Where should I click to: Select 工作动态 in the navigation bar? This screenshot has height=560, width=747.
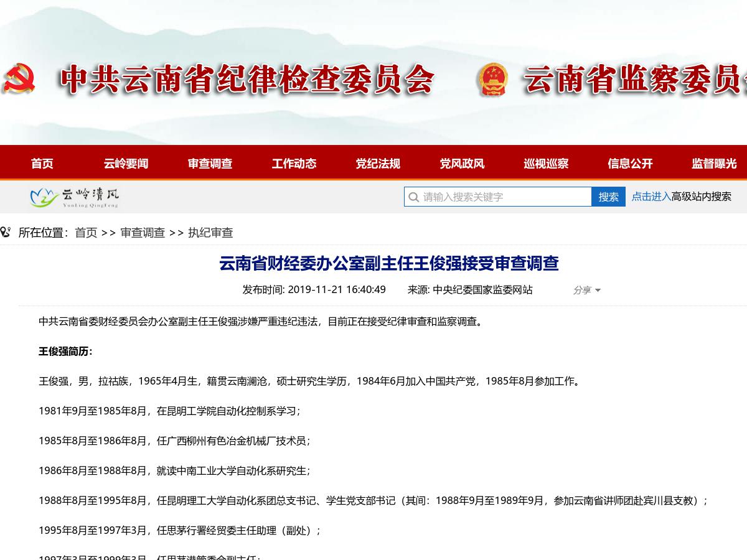pyautogui.click(x=294, y=164)
